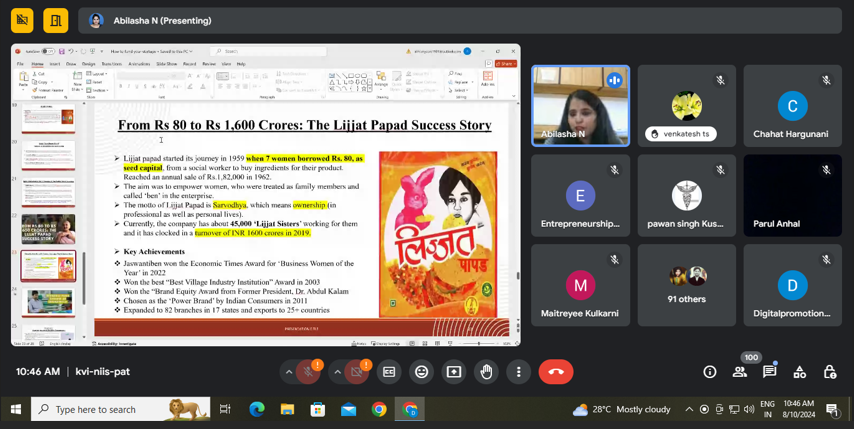Click meeting code kvi-niis-pat
This screenshot has height=429, width=854.
[x=102, y=372]
